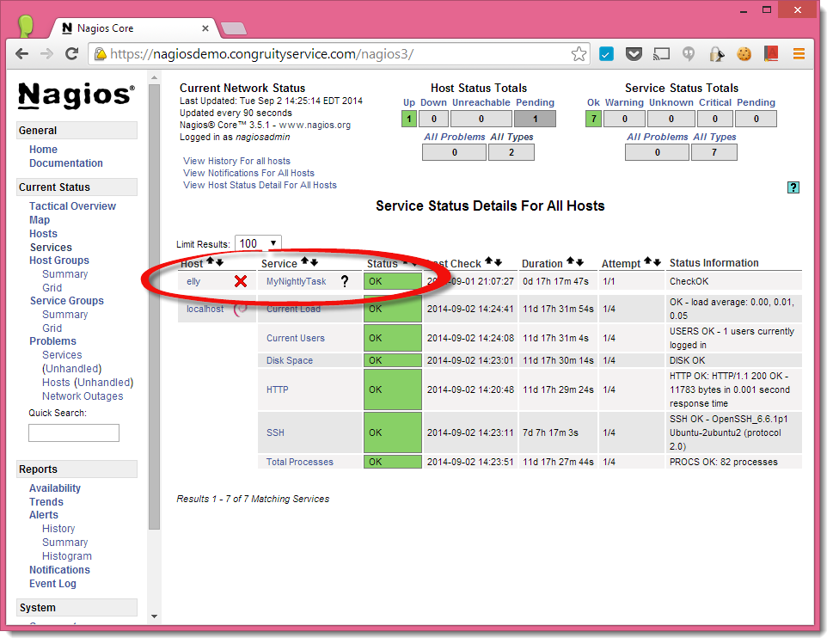Viewport: 833px width, 644px height.
Task: Click the Cast extension icon
Action: pos(661,53)
